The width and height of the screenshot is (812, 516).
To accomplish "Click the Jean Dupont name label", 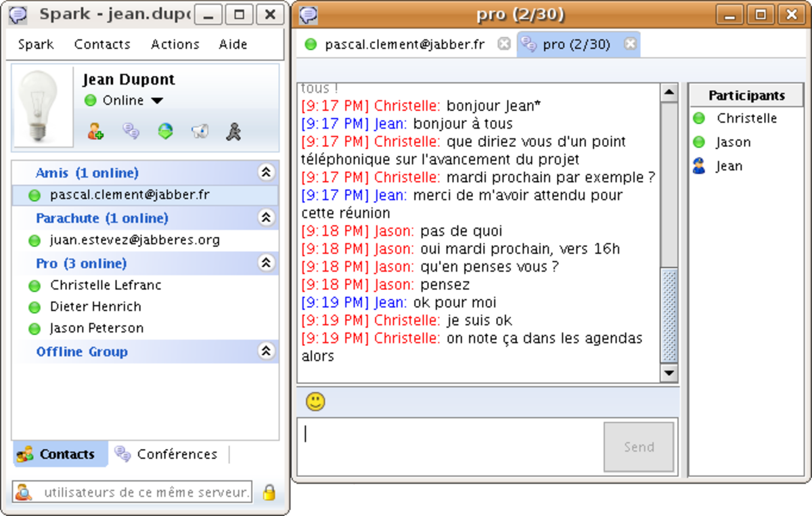I will [129, 80].
